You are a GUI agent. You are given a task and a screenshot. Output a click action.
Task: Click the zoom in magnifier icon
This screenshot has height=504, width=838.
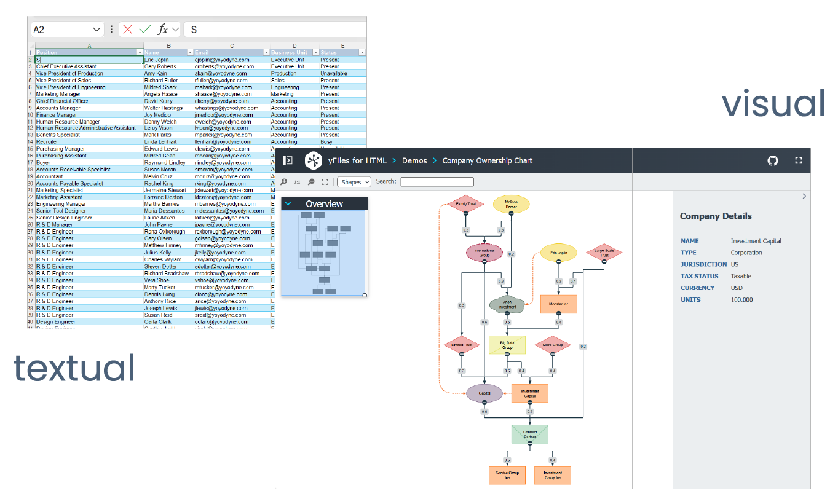pos(283,182)
